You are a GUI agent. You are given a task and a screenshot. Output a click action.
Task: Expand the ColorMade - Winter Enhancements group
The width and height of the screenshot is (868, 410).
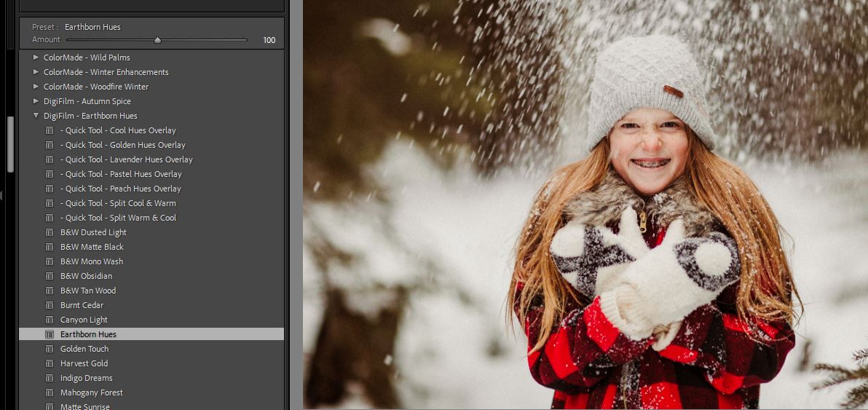pyautogui.click(x=36, y=72)
